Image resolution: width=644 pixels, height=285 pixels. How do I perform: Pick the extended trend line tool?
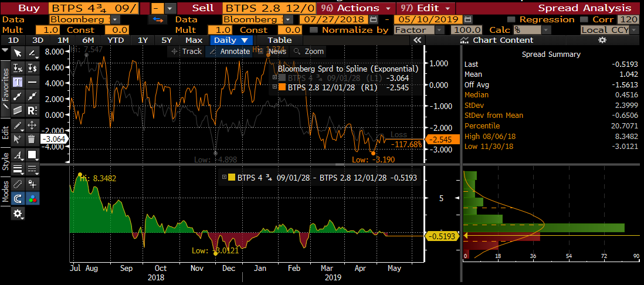(x=32, y=96)
